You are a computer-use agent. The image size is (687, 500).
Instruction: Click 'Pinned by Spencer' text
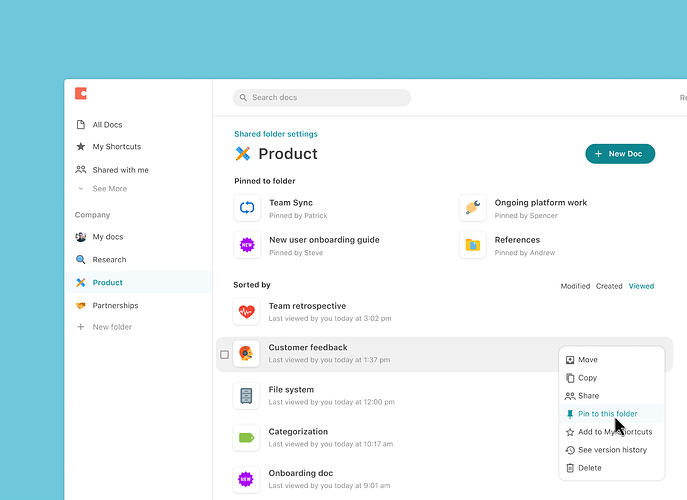[x=526, y=216]
